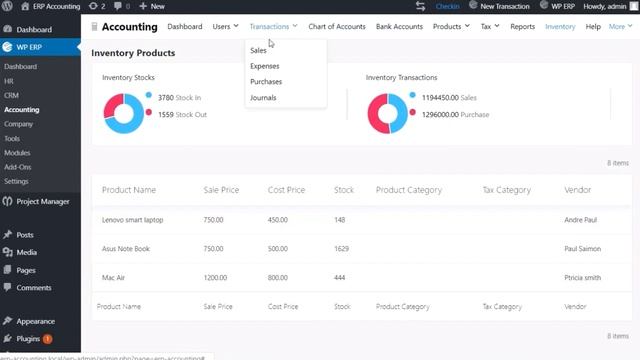640x360 pixels.
Task: Open Settings in WP ERP submenu
Action: 16,181
